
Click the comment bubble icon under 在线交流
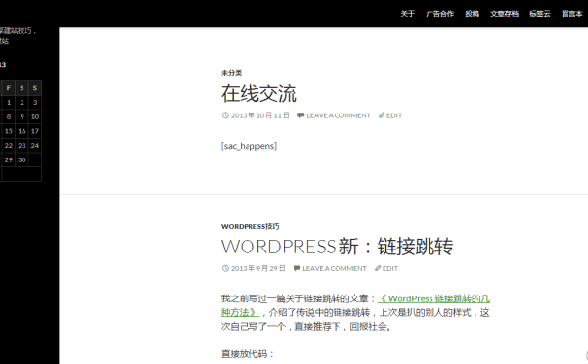pos(300,115)
